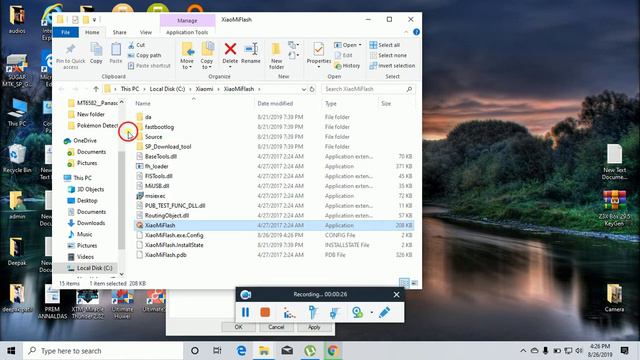The width and height of the screenshot is (640, 360).
Task: Open the Copy to dropdown
Action: [207, 56]
